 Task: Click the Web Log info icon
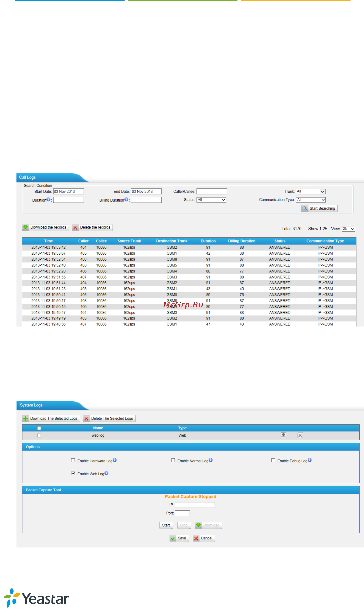tap(106, 473)
